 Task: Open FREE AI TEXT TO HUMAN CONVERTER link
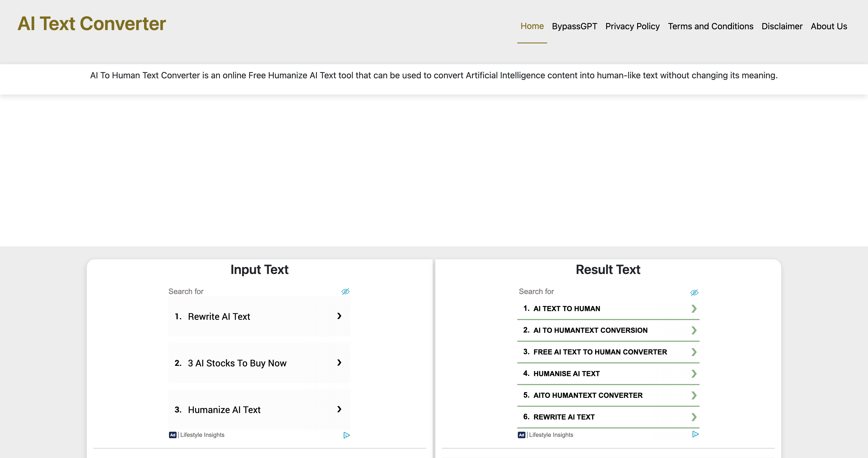[x=608, y=352]
